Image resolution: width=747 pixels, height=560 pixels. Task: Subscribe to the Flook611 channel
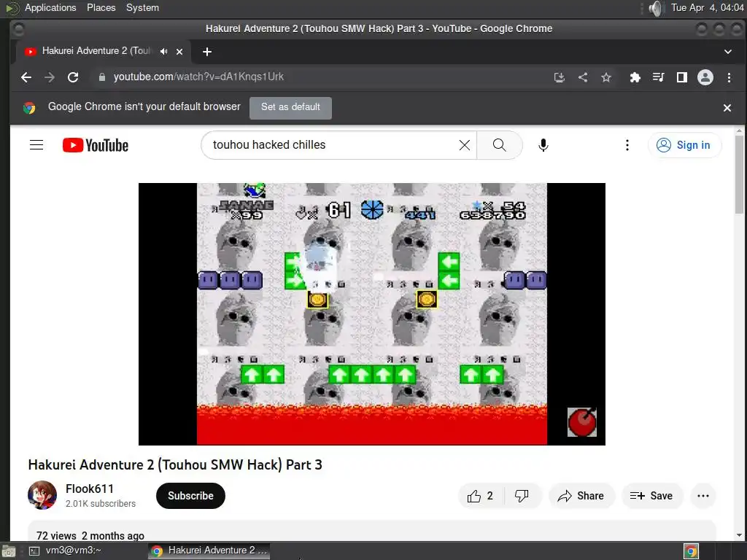pos(190,496)
